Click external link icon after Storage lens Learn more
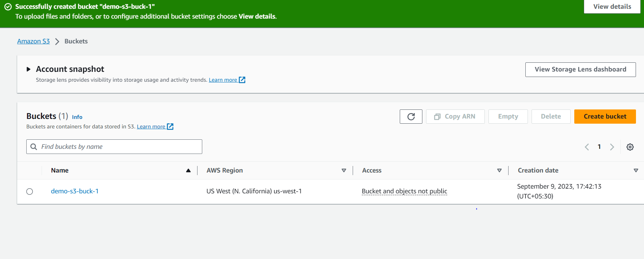 [242, 80]
